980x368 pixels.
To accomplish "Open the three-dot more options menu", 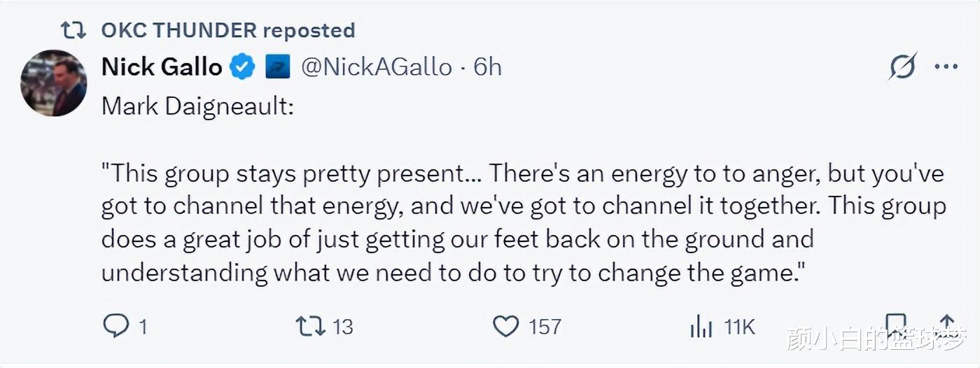I will click(x=946, y=67).
